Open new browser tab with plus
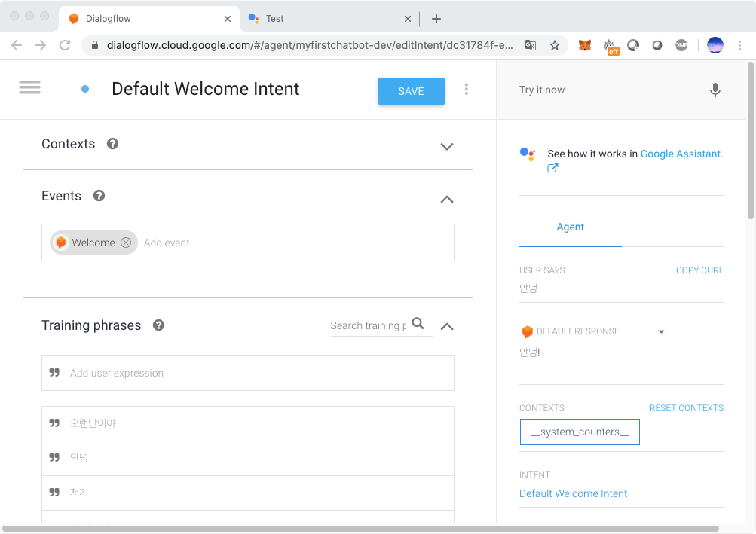The width and height of the screenshot is (756, 534). coord(436,19)
